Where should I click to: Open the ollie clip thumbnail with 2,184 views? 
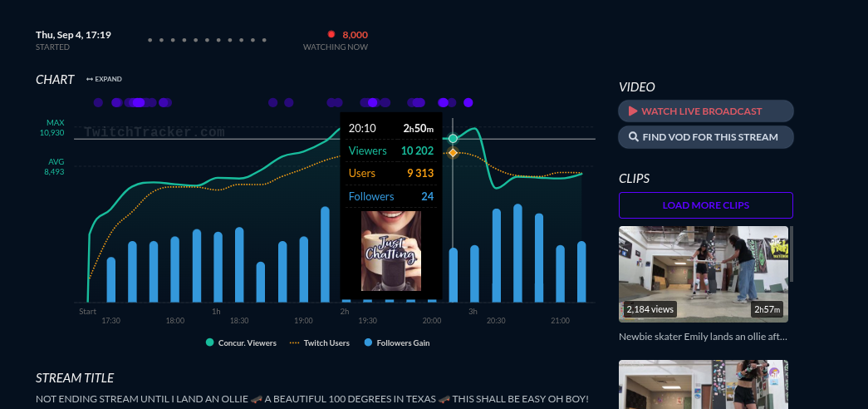pos(703,273)
